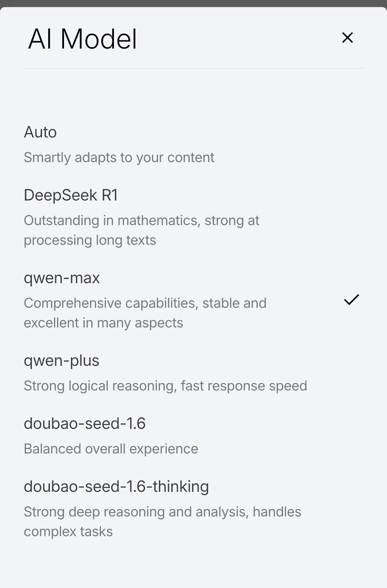387x588 pixels.
Task: Select the Auto model option
Action: click(40, 132)
